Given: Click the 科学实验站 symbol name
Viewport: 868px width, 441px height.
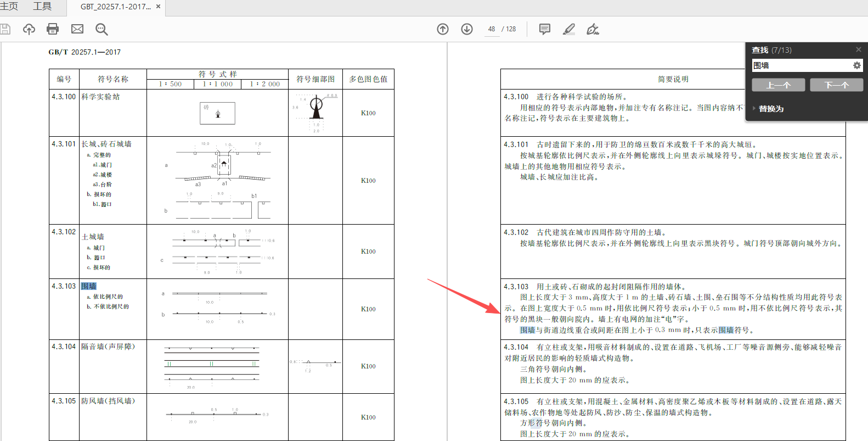Looking at the screenshot, I should pyautogui.click(x=100, y=97).
